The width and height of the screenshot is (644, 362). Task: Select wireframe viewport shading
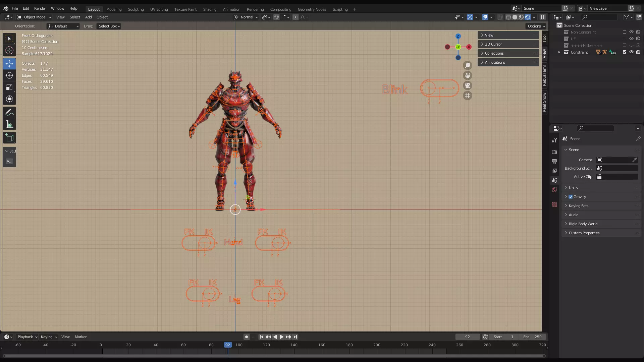click(508, 17)
